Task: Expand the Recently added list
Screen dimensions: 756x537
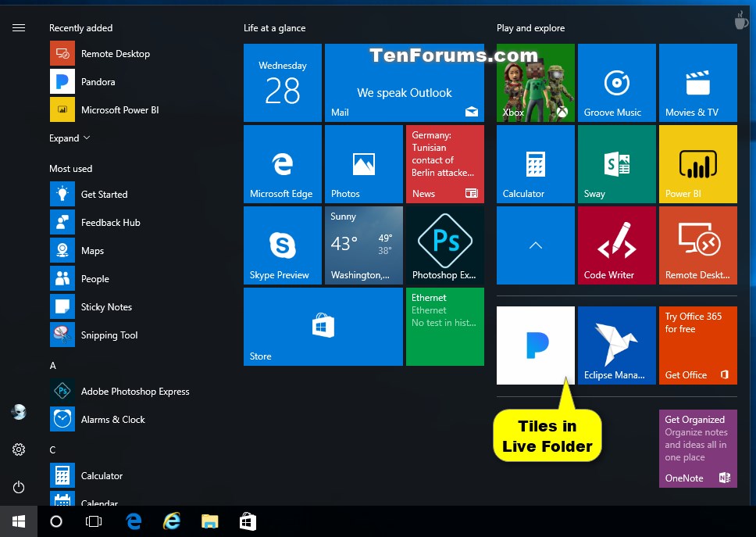Action: (x=70, y=138)
